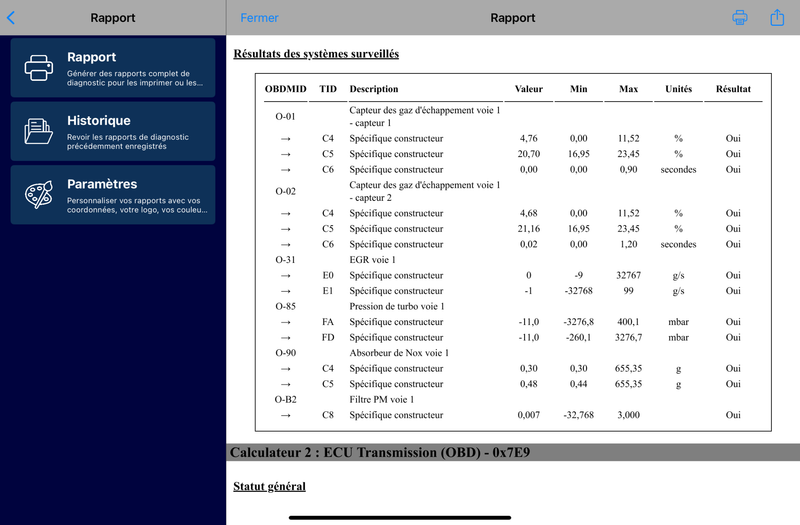The height and width of the screenshot is (525, 800).
Task: Click the TID cell FA
Action: click(328, 322)
